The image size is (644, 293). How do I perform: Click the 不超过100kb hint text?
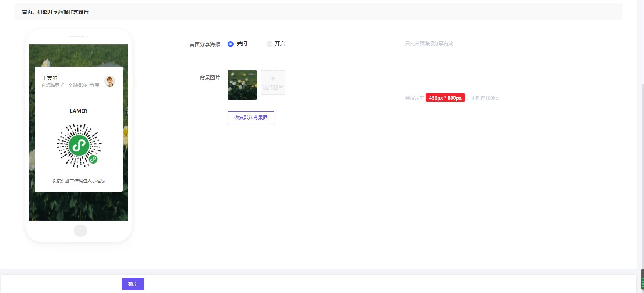pos(485,98)
